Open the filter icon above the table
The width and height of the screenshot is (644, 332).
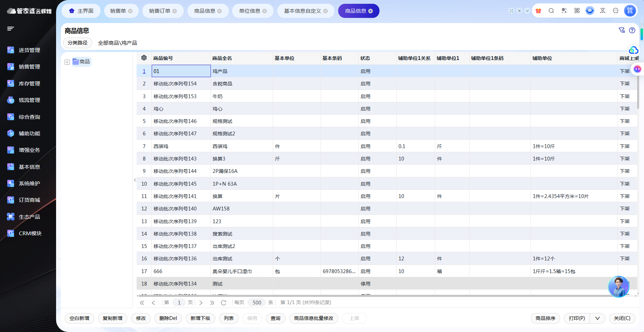[x=622, y=30]
